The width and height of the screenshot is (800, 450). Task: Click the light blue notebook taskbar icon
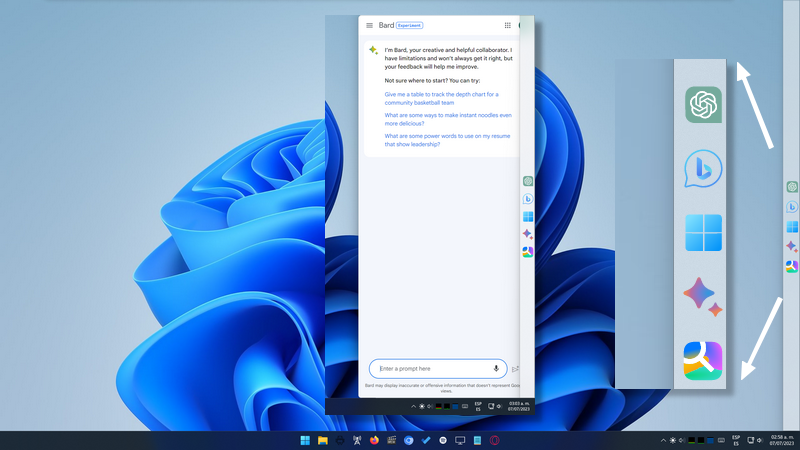[477, 440]
